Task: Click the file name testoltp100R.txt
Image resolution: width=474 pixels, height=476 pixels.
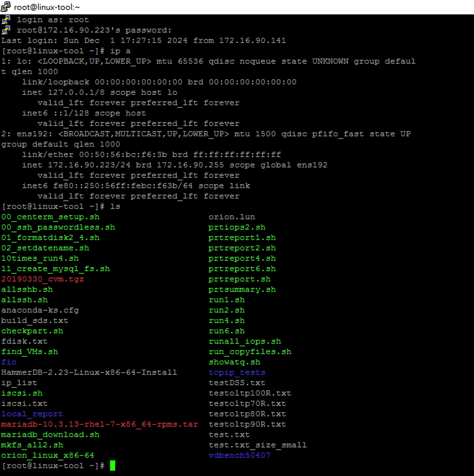Action: point(250,393)
